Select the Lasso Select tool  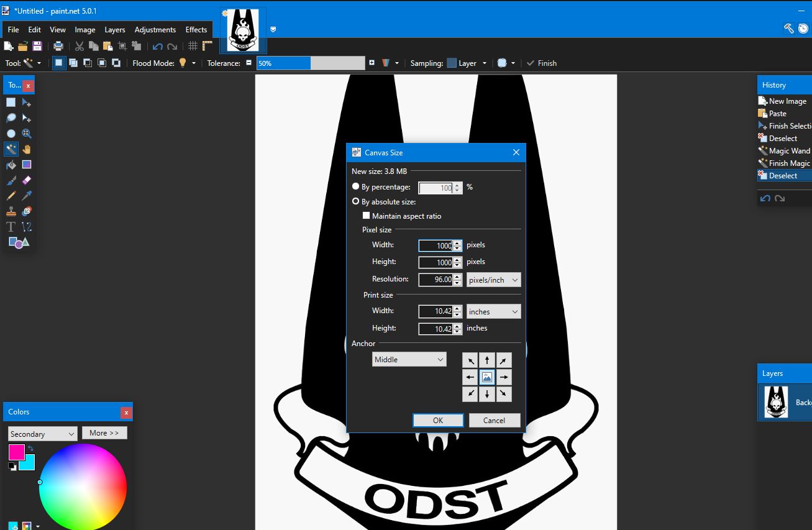tap(11, 118)
